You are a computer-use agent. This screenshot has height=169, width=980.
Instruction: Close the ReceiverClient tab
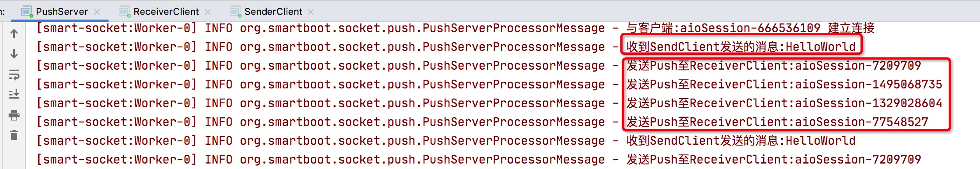pyautogui.click(x=208, y=12)
